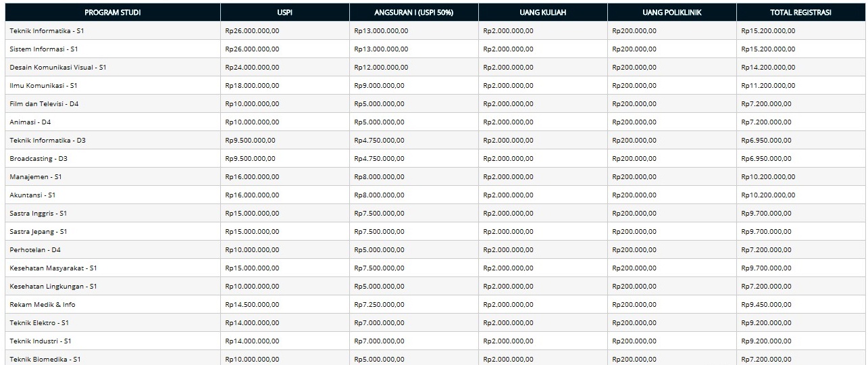Image resolution: width=868 pixels, height=365 pixels.
Task: Click the USPI column header
Action: (x=284, y=12)
